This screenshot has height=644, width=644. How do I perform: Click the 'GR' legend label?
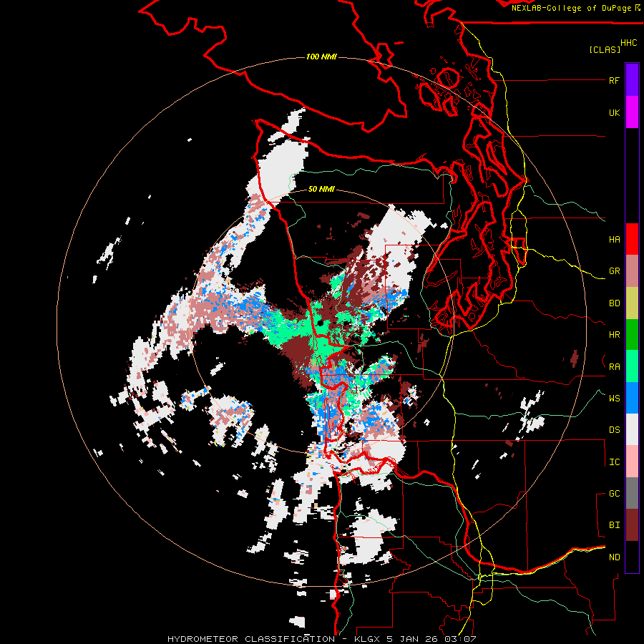tap(614, 271)
